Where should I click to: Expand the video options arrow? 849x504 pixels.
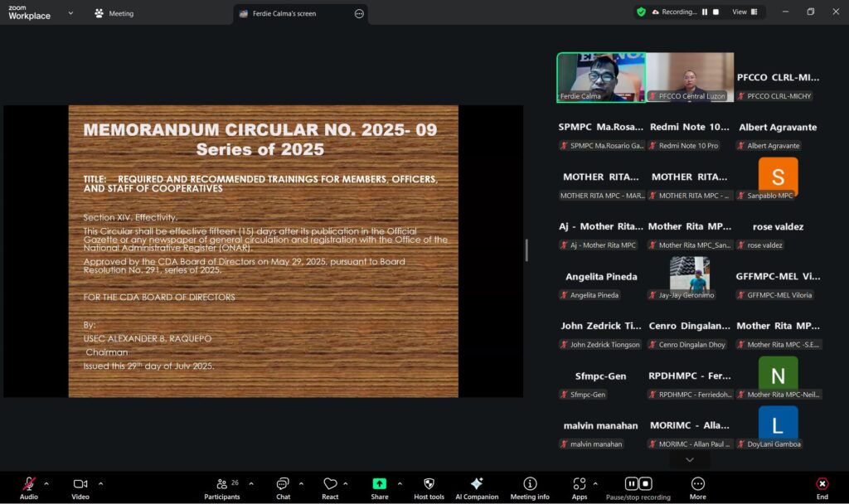coord(101,483)
